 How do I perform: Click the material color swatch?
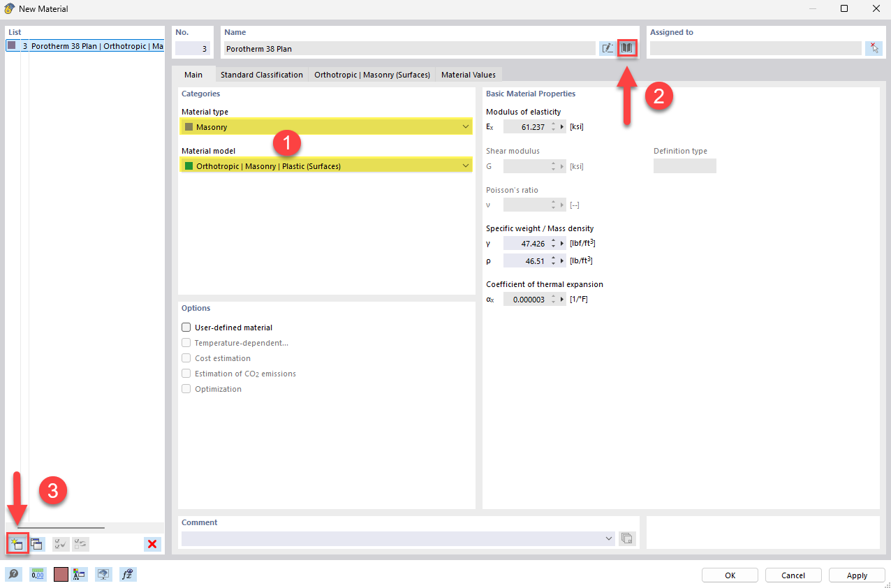pos(59,574)
